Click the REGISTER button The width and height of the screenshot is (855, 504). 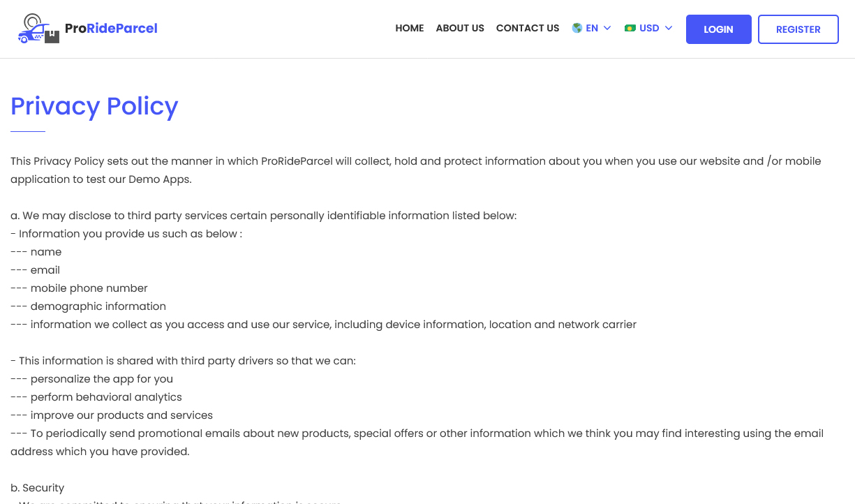tap(798, 29)
